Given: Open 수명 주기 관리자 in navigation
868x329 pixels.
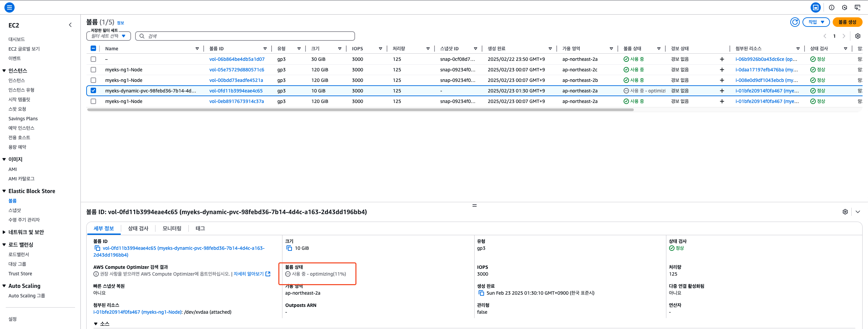Looking at the screenshot, I should click(x=24, y=220).
